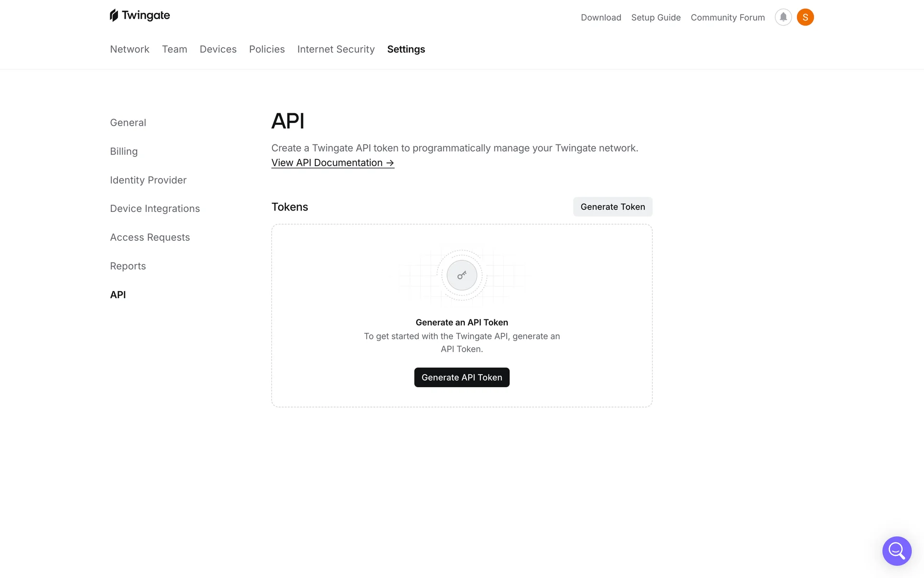The height and width of the screenshot is (578, 924).
Task: Open the Internet Security tab
Action: [335, 49]
